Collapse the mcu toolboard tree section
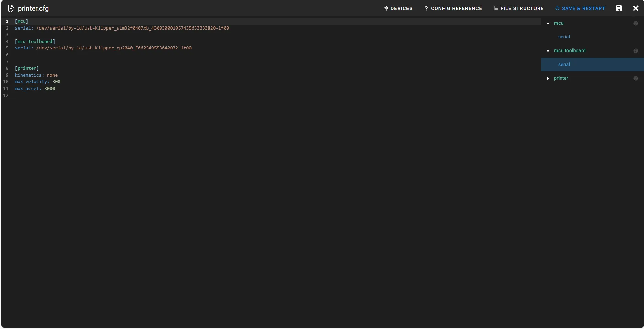Image resolution: width=644 pixels, height=329 pixels. tap(548, 51)
